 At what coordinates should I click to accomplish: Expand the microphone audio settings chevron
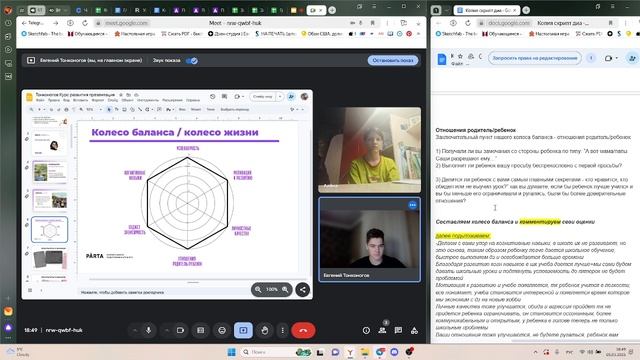135,330
